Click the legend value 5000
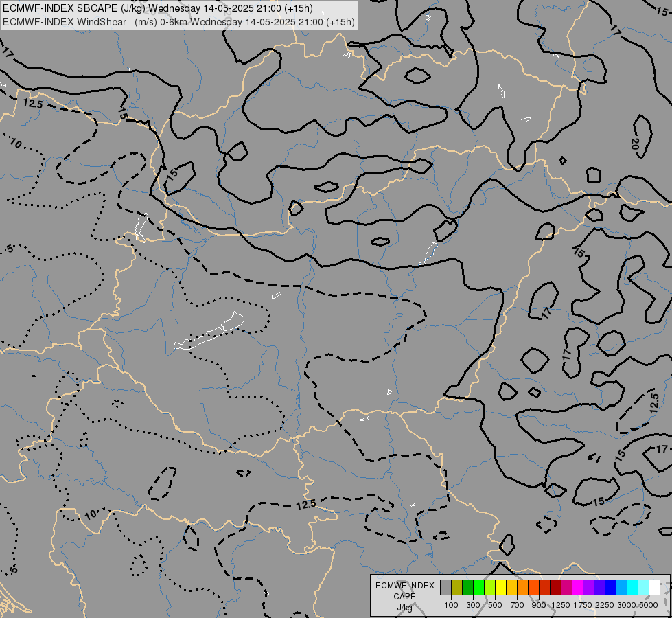 (649, 605)
